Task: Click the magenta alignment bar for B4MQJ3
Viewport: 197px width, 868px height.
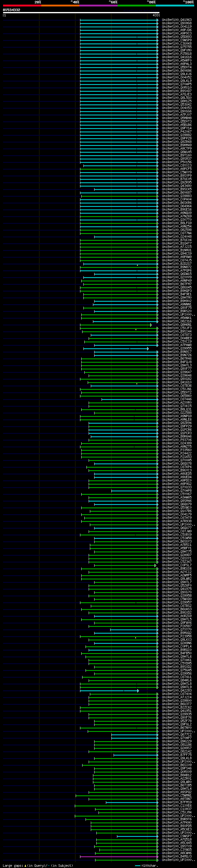Action: click(119, 857)
